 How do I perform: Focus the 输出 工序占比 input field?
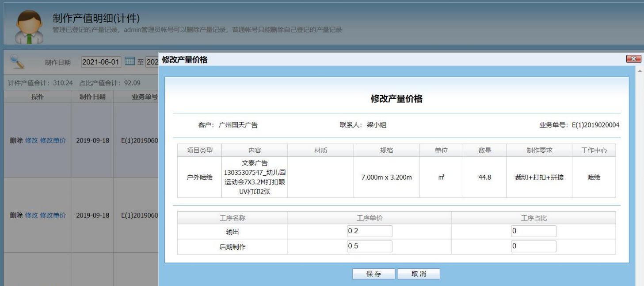pos(533,232)
